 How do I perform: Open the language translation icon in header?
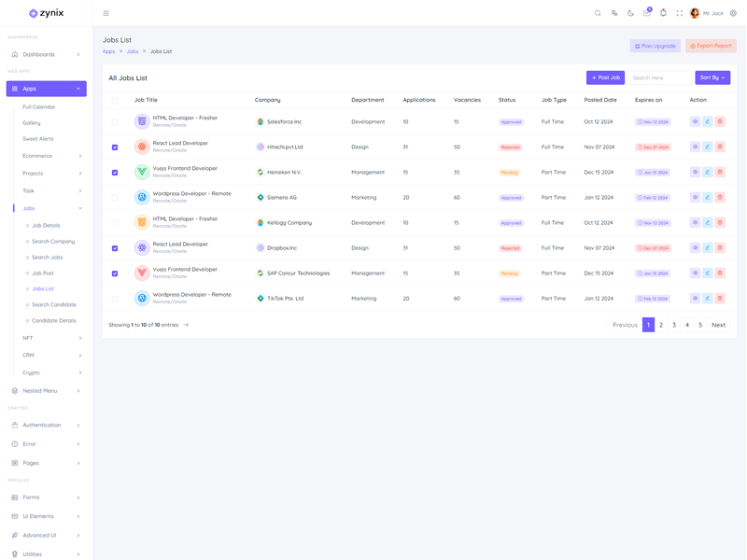coord(614,13)
